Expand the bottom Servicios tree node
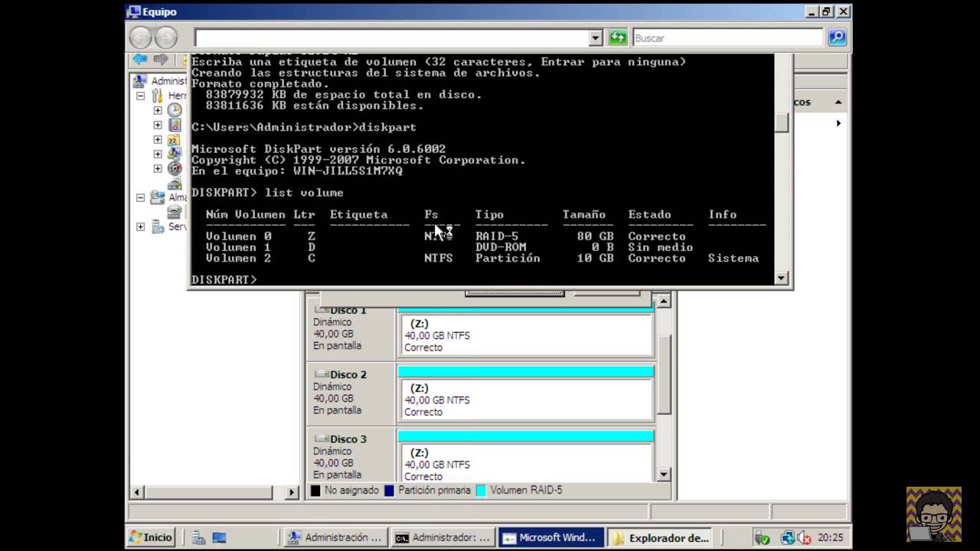This screenshot has width=980, height=551. click(141, 227)
